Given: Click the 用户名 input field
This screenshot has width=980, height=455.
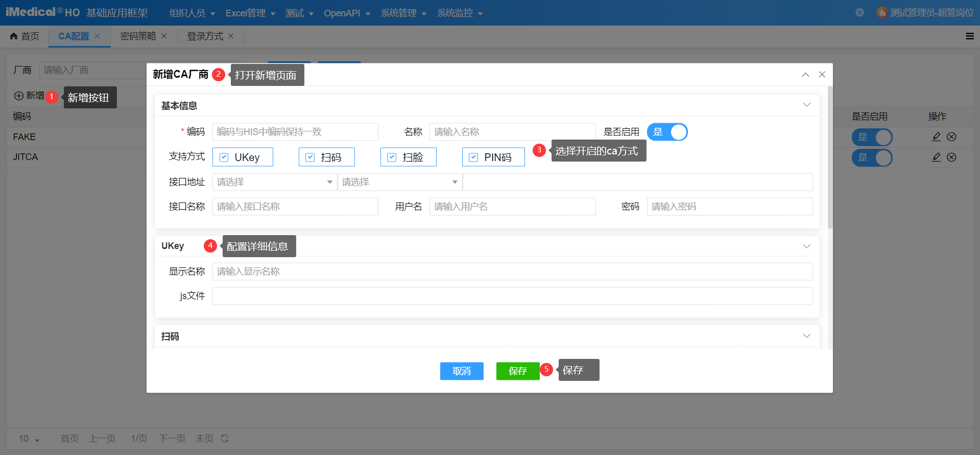Looking at the screenshot, I should (x=512, y=207).
